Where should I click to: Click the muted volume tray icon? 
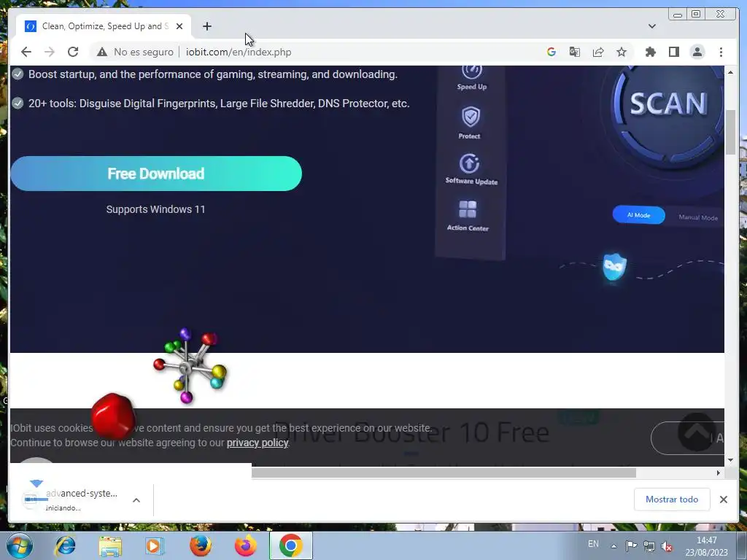tap(667, 546)
